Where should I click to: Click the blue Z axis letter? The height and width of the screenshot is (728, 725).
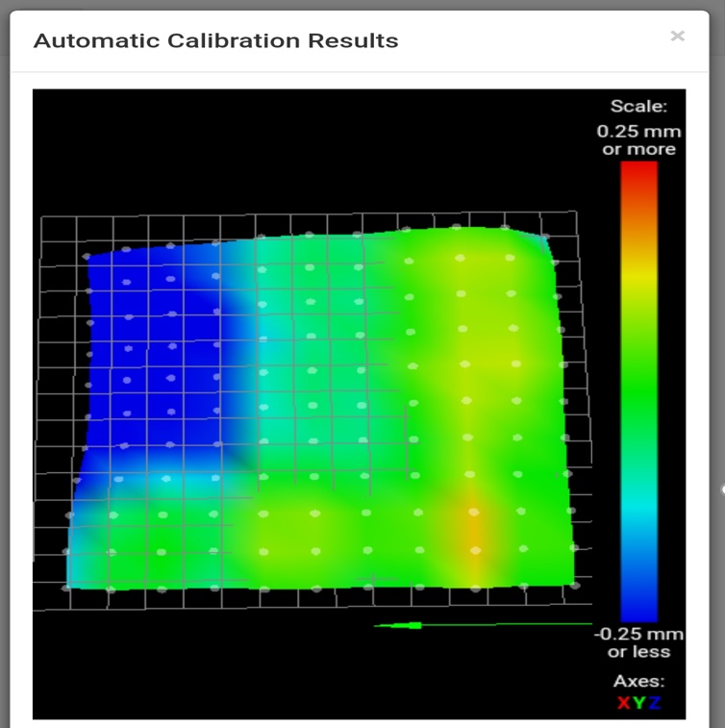pyautogui.click(x=654, y=703)
